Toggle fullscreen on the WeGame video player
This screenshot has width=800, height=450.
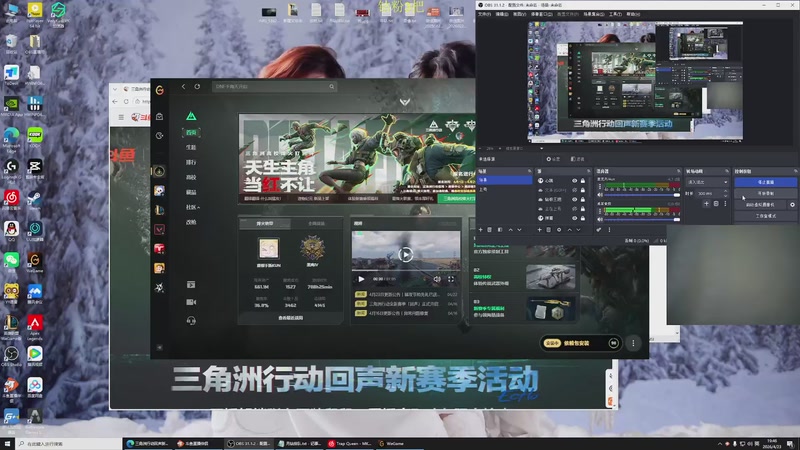(451, 279)
